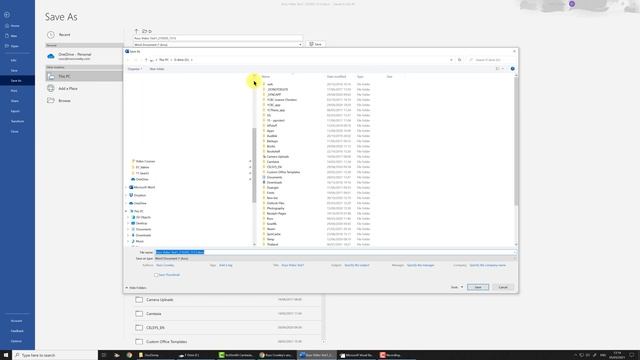
Task: Open the Organize menu in the dialog
Action: click(135, 69)
